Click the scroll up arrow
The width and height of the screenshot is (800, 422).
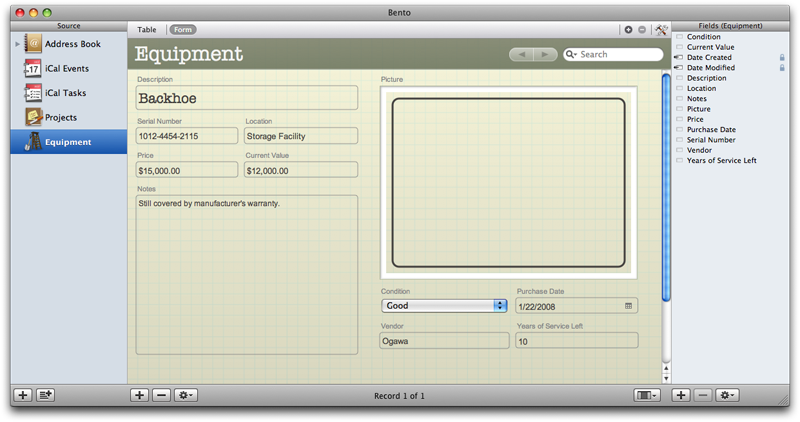(666, 368)
